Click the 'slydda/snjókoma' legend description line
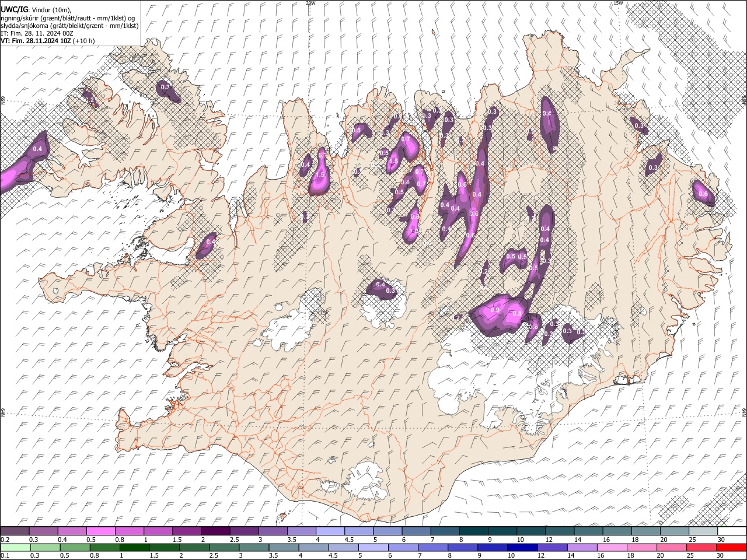 click(69, 26)
